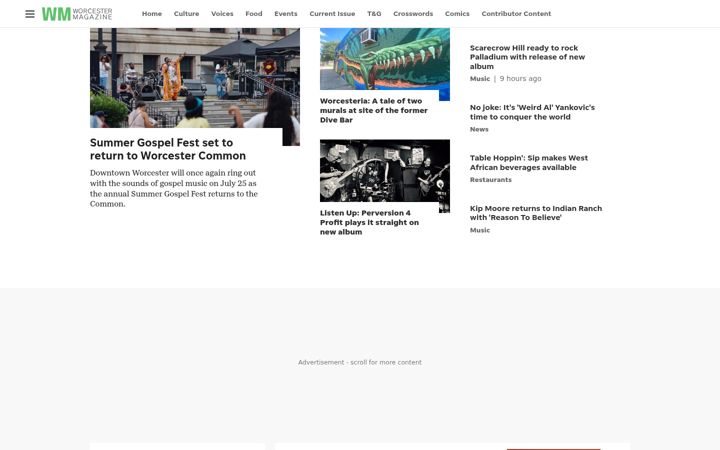The height and width of the screenshot is (450, 720).
Task: Read the Summer Gospel Fest headline article
Action: [x=168, y=149]
